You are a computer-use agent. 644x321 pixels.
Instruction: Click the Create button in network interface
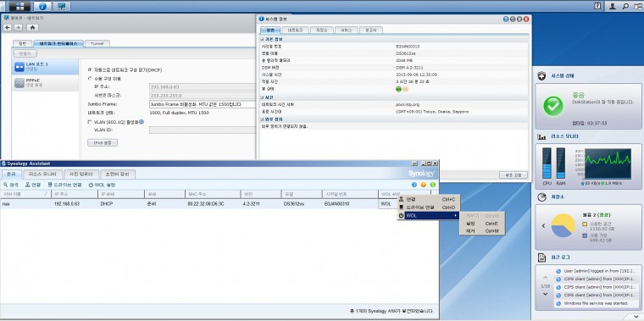point(25,53)
